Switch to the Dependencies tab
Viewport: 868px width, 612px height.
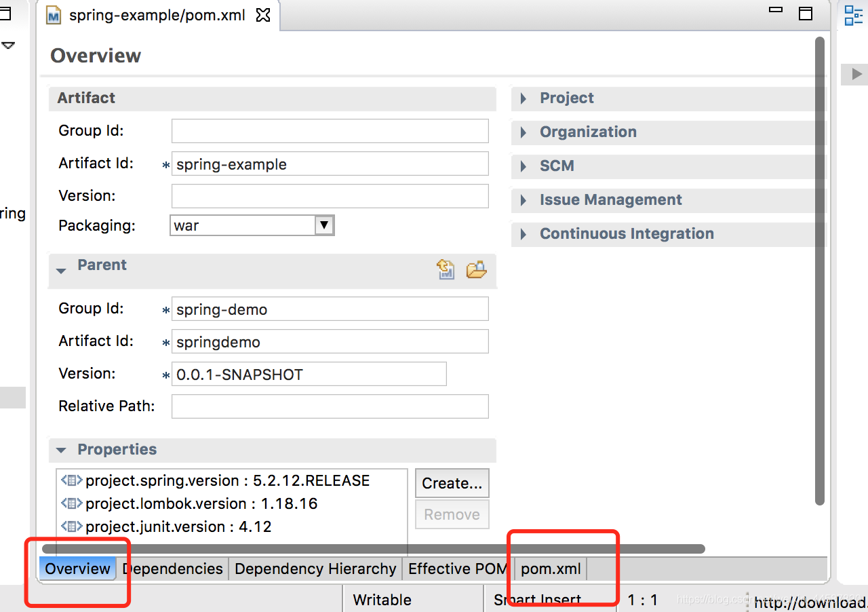click(x=173, y=569)
